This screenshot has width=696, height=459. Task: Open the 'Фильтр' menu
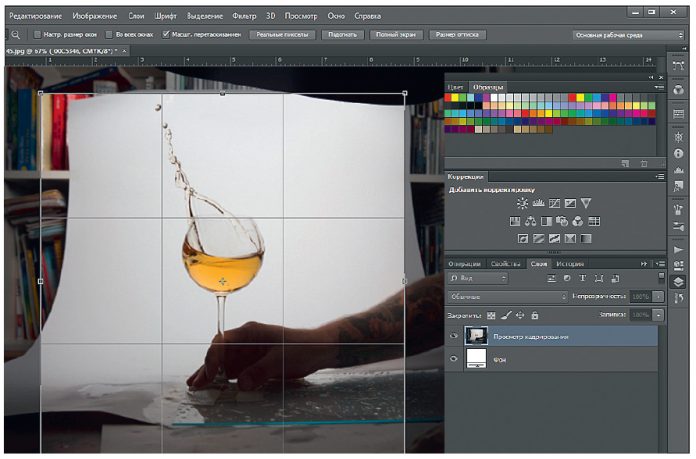(x=245, y=16)
